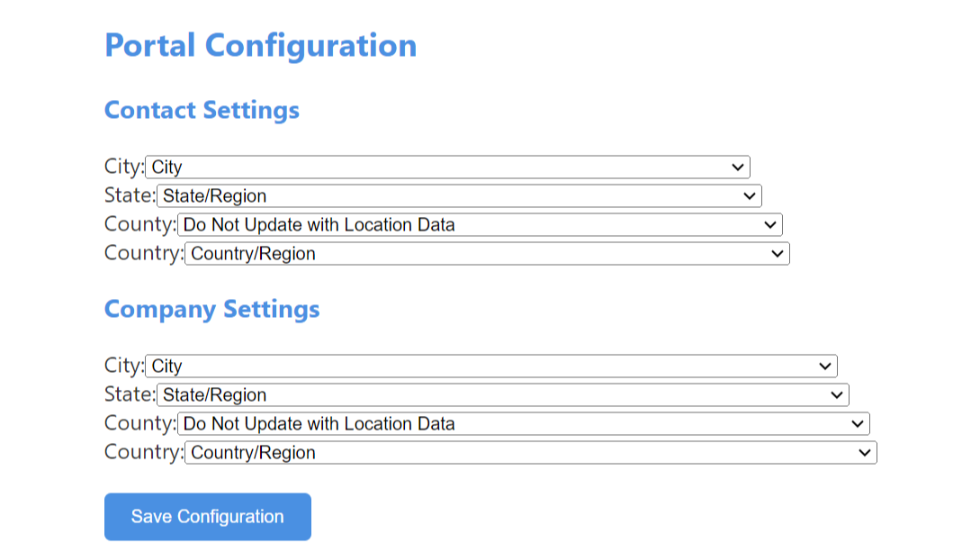Screen dimensions: 980x552
Task: Click the Save Configuration button
Action: click(207, 516)
